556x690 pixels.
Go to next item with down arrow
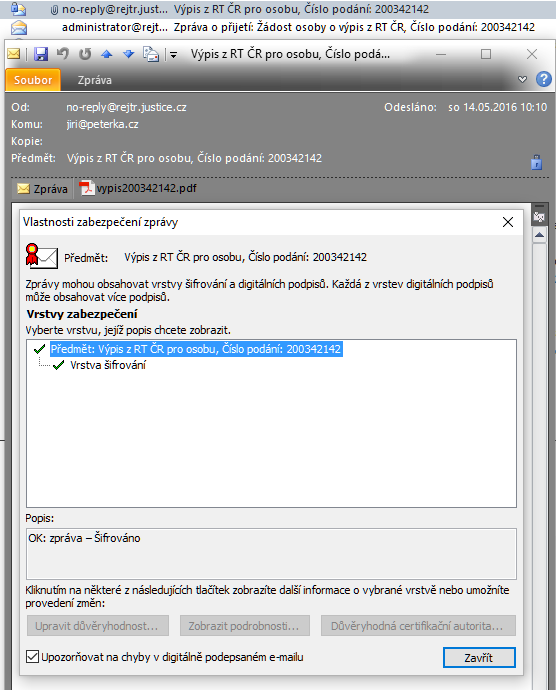[x=129, y=54]
